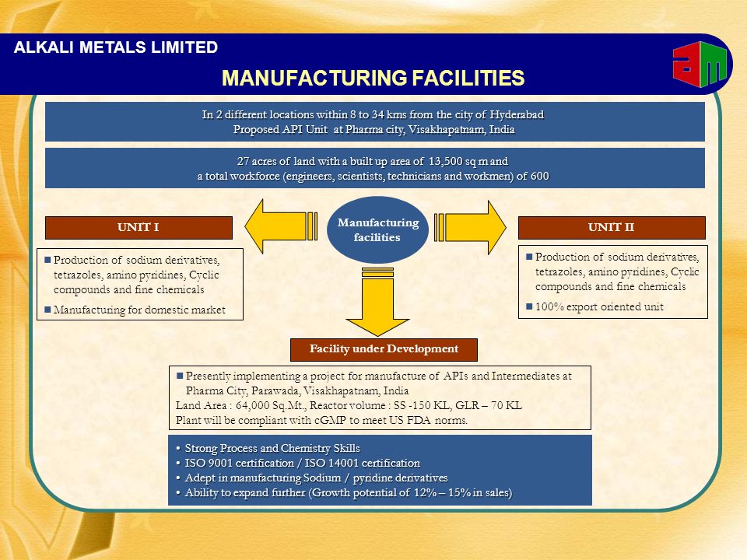Click the 'Facility under Development' header box

tap(384, 349)
